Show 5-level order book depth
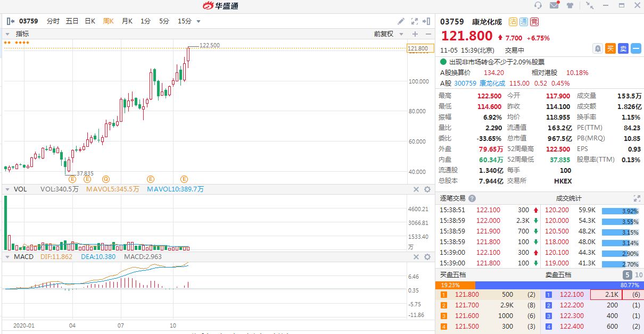The image size is (644, 334). (x=628, y=275)
